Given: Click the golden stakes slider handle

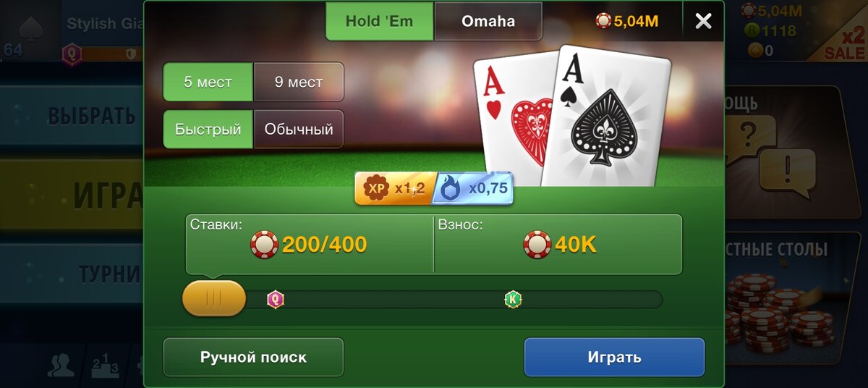Looking at the screenshot, I should pyautogui.click(x=214, y=298).
